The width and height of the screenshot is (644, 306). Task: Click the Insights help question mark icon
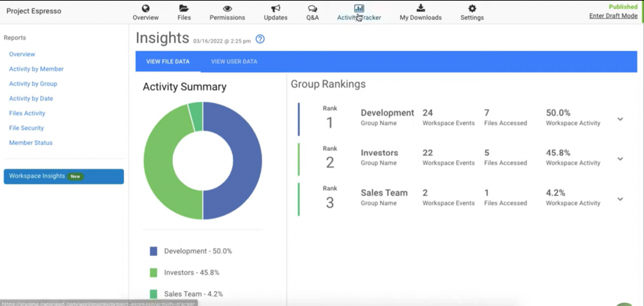coord(260,39)
